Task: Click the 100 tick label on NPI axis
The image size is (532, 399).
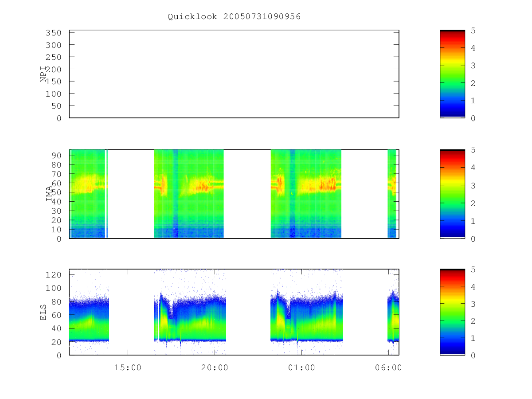Action: tap(54, 94)
